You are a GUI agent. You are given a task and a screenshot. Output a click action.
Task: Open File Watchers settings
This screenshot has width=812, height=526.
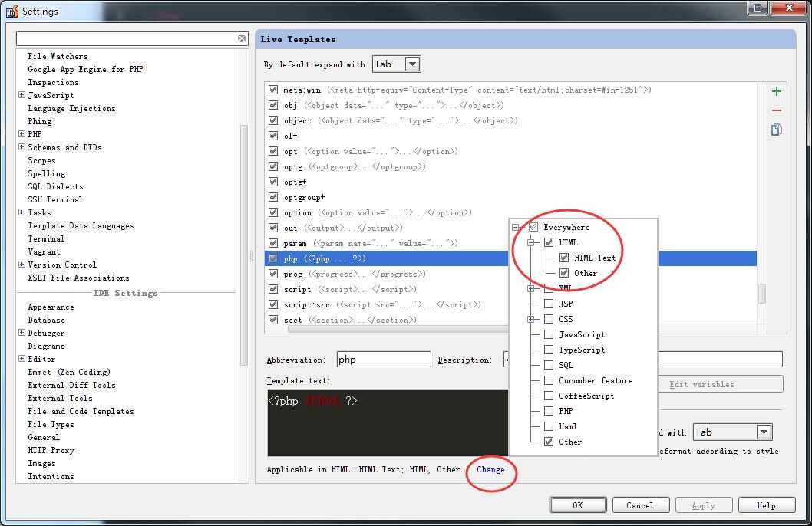pos(58,56)
